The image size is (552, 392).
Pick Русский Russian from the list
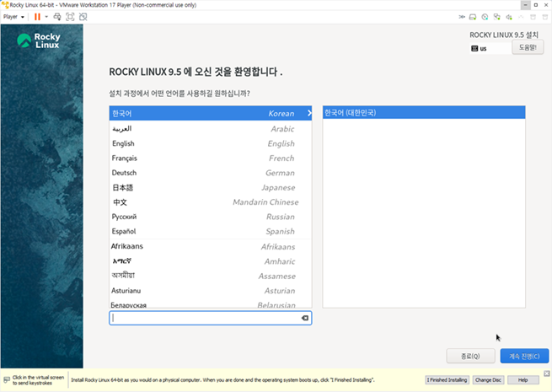211,217
